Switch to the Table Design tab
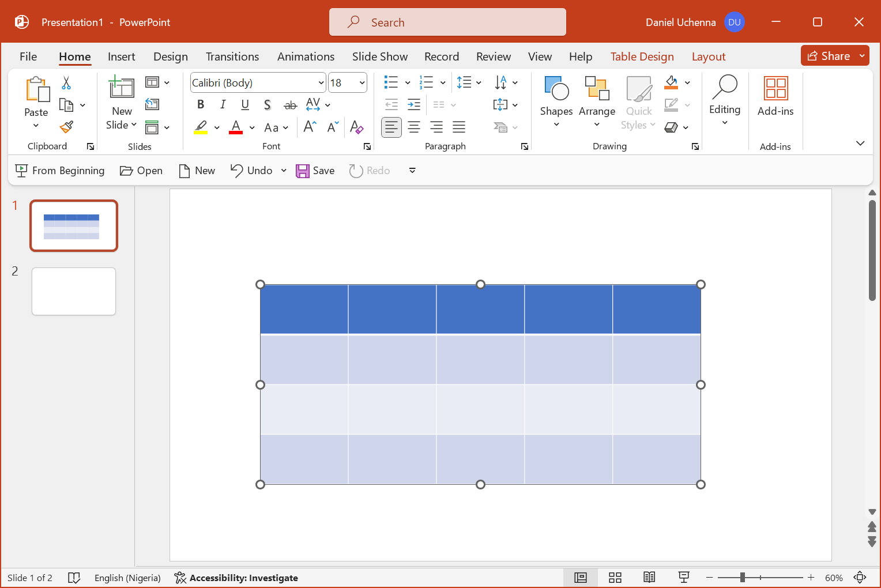 pos(642,56)
